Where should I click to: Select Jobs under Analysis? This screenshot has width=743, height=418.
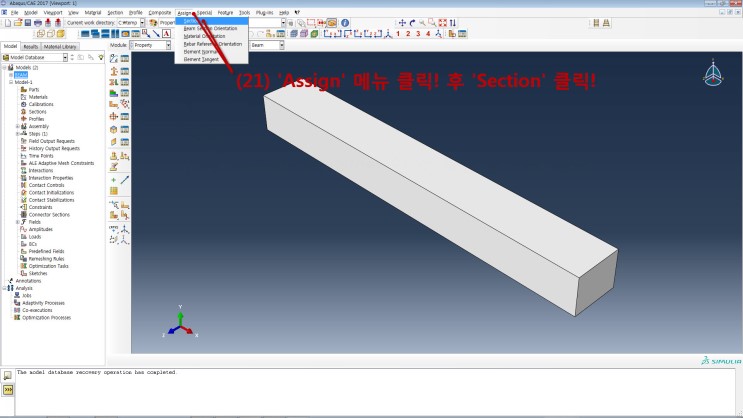click(x=27, y=295)
